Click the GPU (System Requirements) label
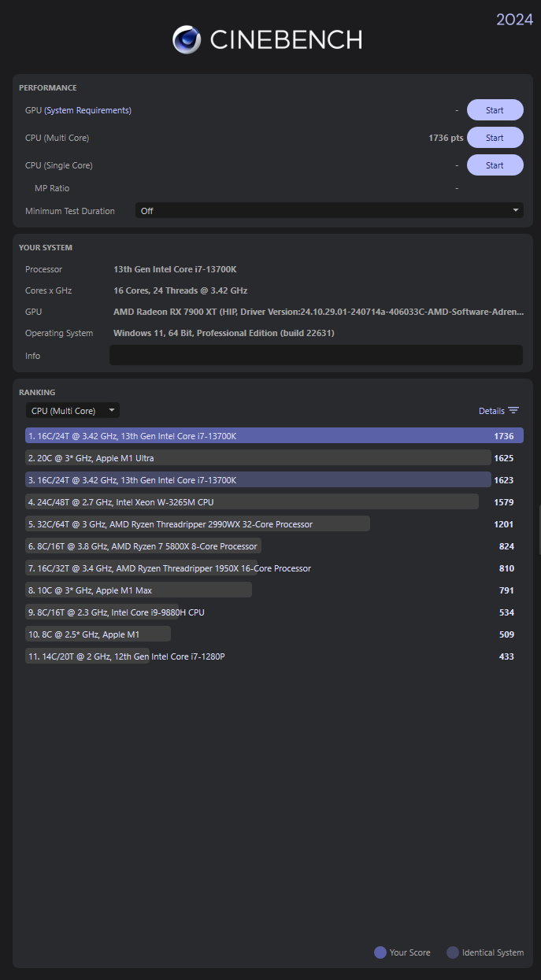 (x=78, y=110)
